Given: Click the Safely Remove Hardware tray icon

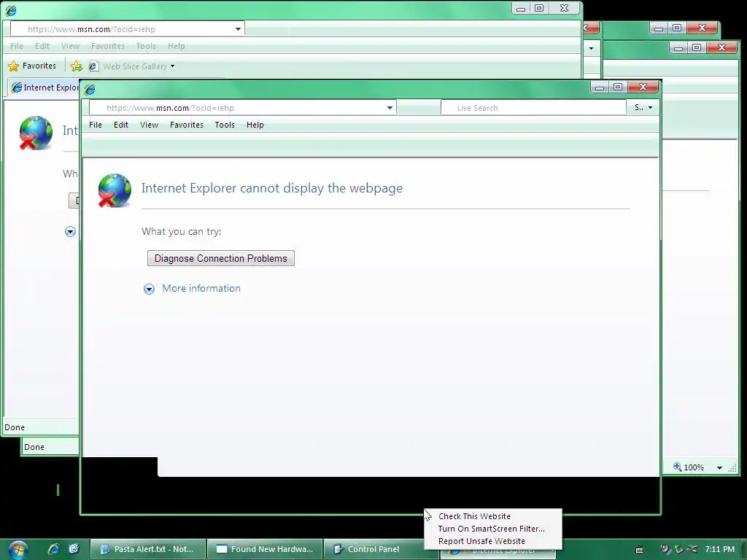Looking at the screenshot, I should (678, 548).
